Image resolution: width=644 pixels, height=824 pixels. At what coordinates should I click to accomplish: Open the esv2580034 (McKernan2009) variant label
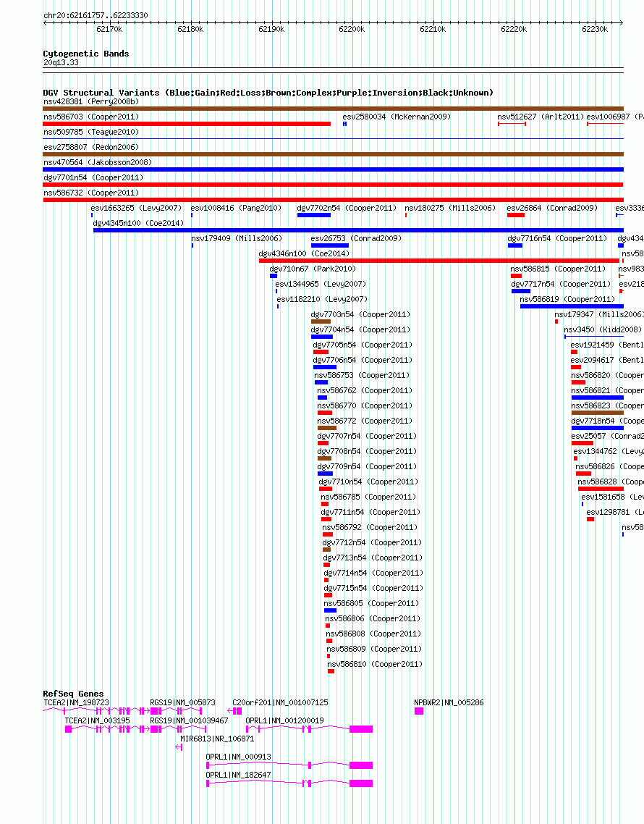(397, 117)
